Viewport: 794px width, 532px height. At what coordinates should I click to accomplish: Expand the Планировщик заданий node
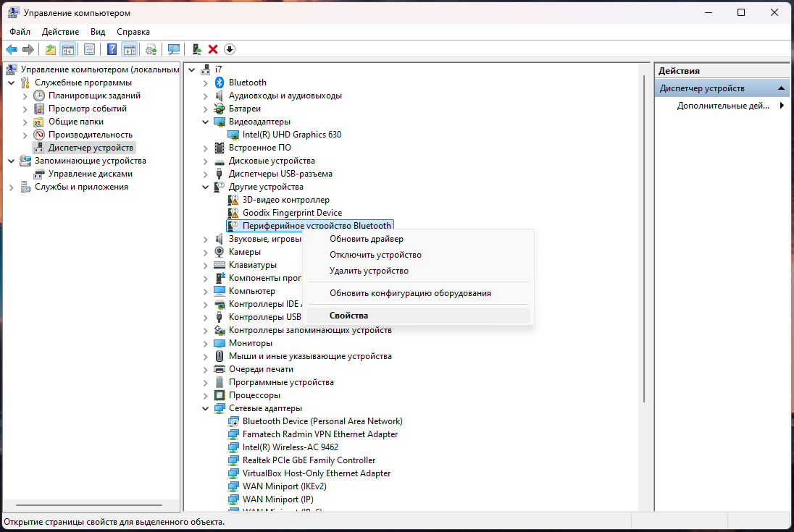(x=25, y=96)
